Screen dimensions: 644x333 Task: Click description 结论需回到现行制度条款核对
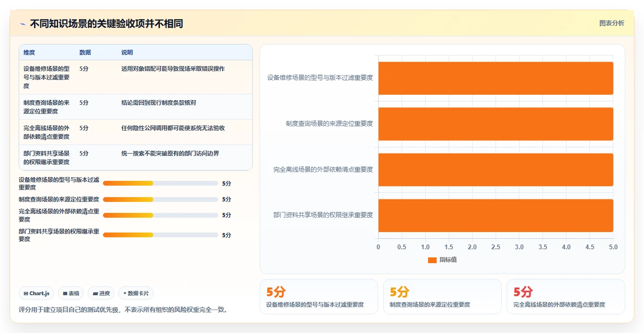coord(158,103)
